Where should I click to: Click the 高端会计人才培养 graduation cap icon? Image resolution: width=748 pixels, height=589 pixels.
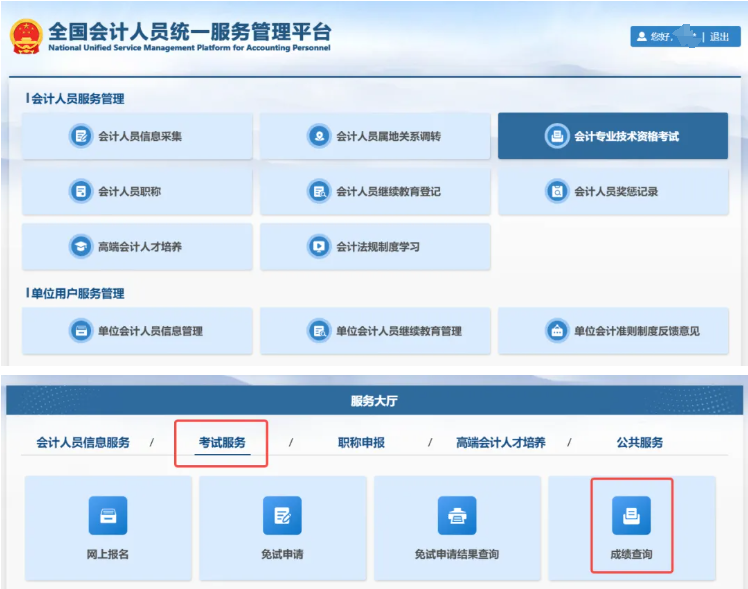click(81, 246)
